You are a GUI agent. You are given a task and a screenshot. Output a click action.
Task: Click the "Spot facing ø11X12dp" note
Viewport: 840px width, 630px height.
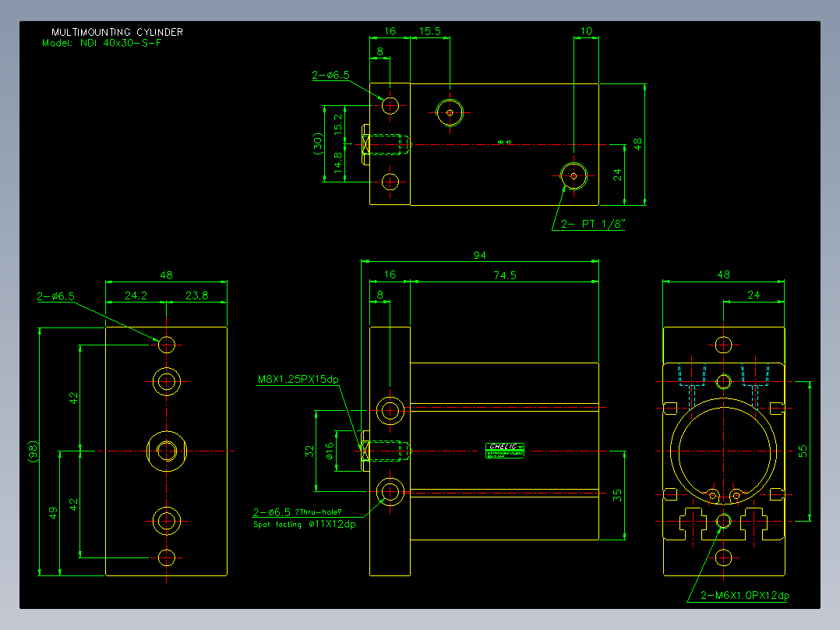[x=304, y=525]
